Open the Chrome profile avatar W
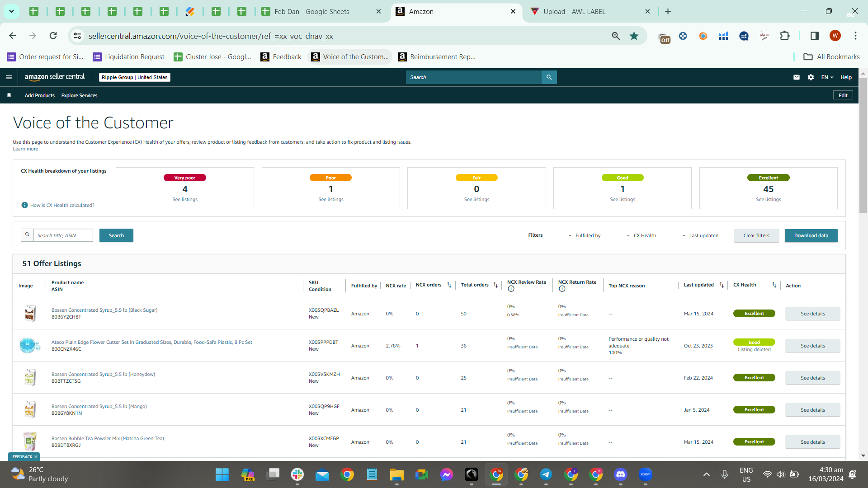This screenshot has height=488, width=868. tap(835, 36)
